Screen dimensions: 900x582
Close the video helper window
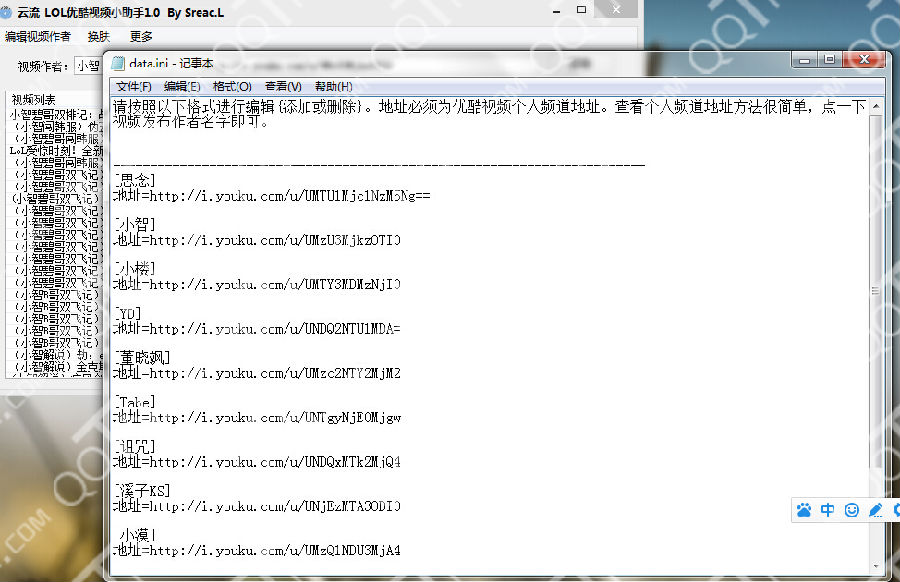[616, 9]
